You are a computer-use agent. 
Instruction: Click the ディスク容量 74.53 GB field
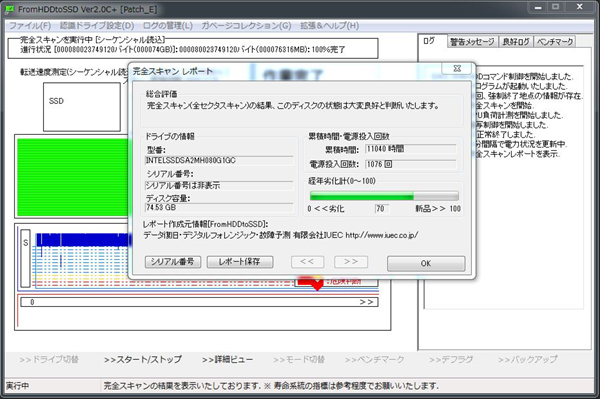pos(219,208)
